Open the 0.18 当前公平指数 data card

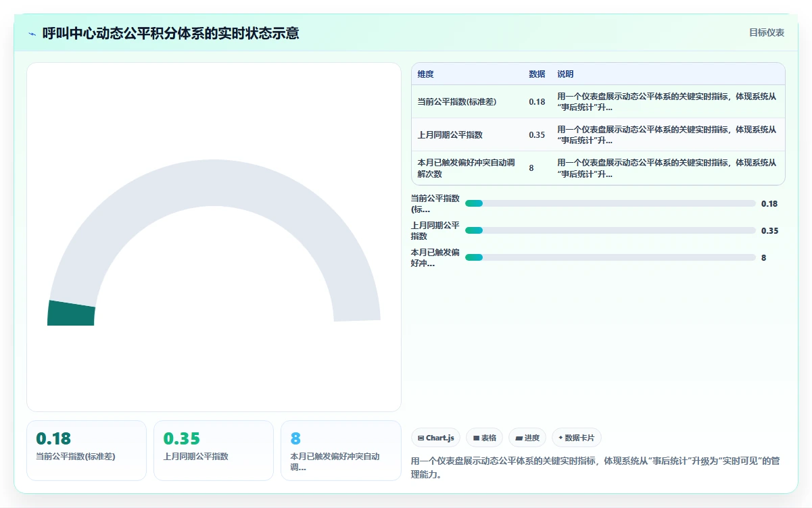click(x=87, y=450)
